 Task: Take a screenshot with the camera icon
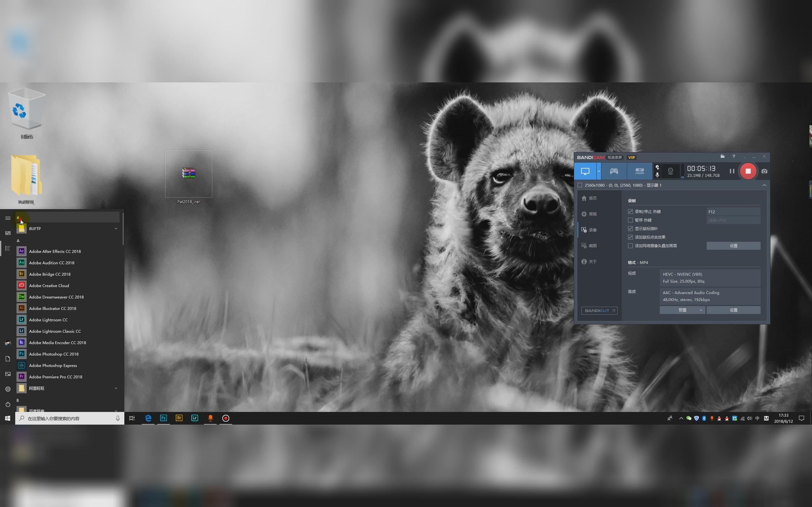click(764, 171)
